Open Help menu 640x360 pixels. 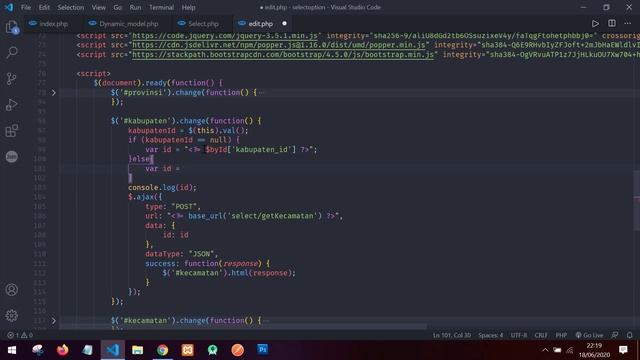coord(188,7)
